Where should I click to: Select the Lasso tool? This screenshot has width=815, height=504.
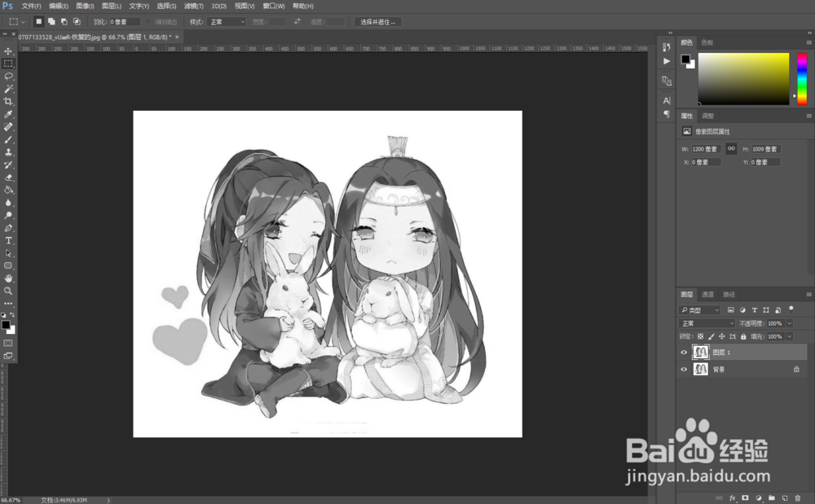(8, 77)
